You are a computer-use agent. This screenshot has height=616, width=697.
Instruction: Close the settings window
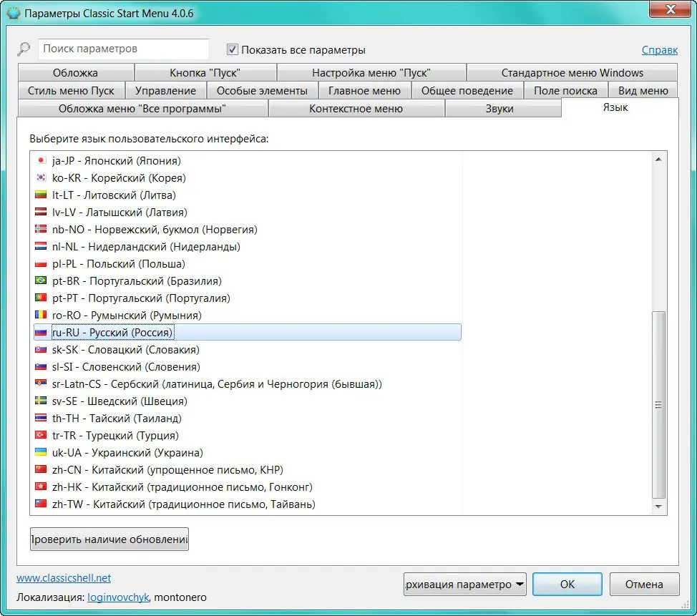pos(671,9)
